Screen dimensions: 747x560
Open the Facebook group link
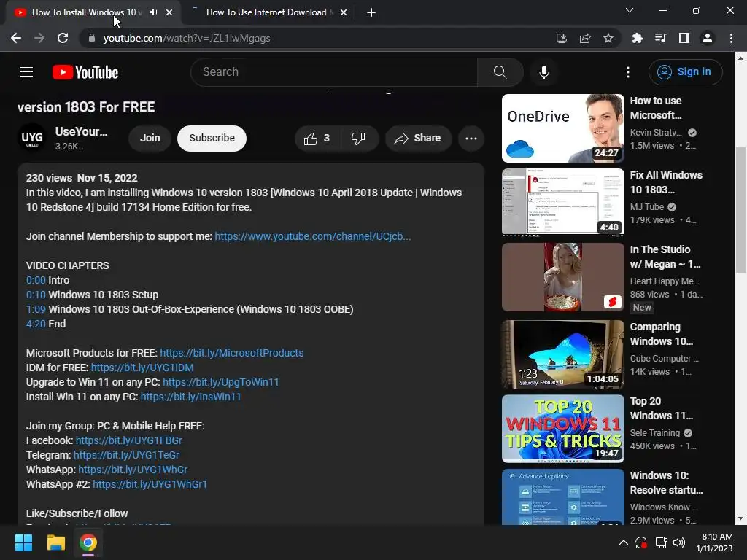tap(128, 440)
